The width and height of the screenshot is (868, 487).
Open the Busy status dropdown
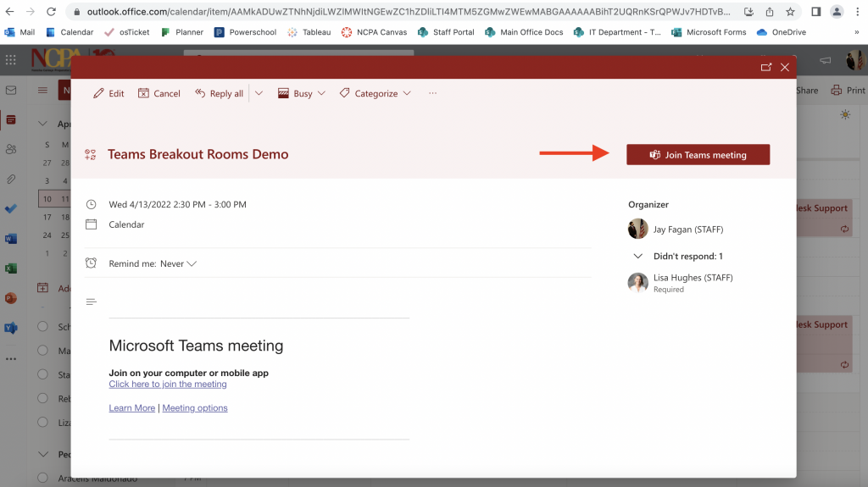[302, 93]
